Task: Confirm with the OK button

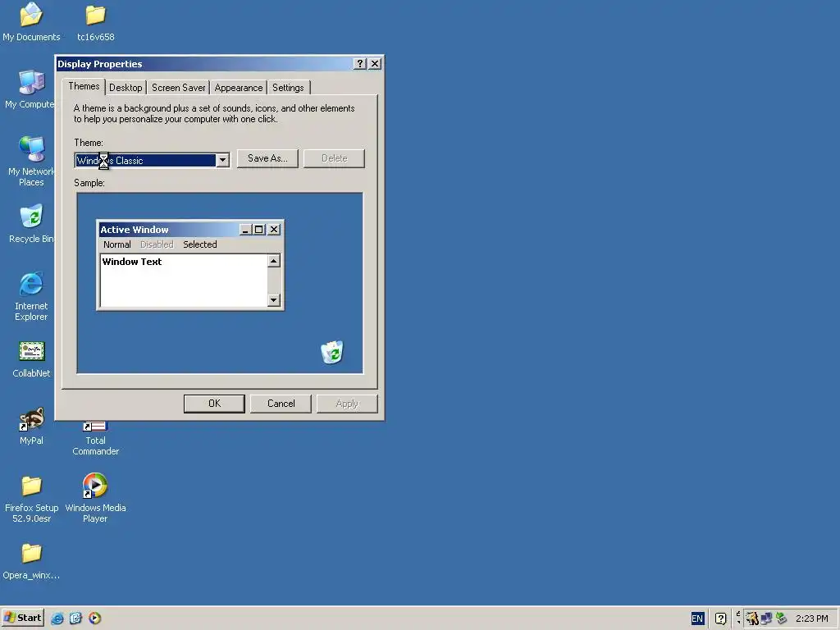Action: [214, 404]
